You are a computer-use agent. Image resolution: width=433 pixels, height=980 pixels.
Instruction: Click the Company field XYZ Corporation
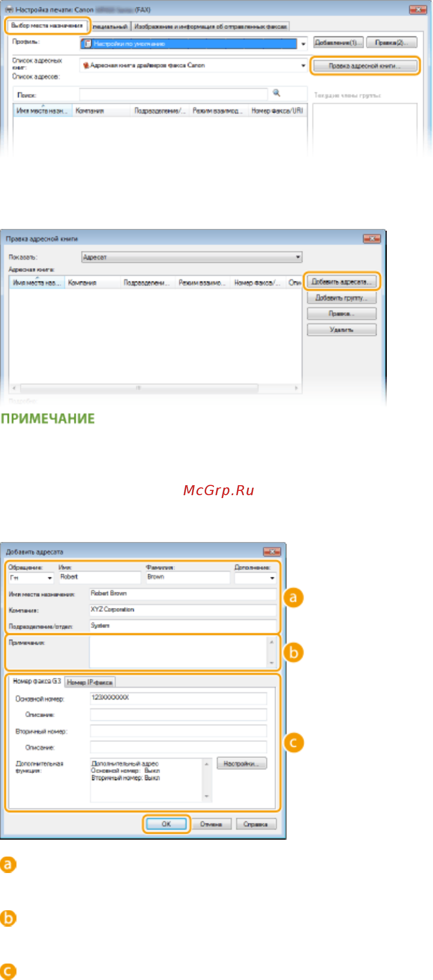tap(183, 609)
